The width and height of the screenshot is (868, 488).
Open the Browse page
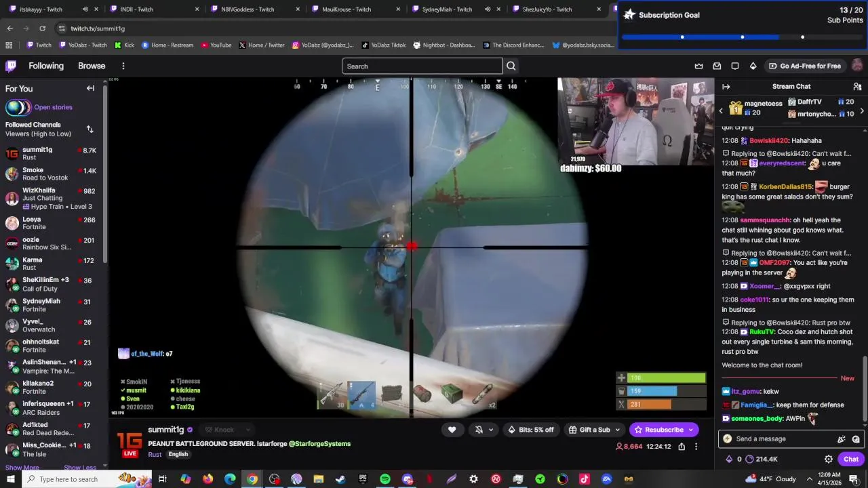(92, 66)
